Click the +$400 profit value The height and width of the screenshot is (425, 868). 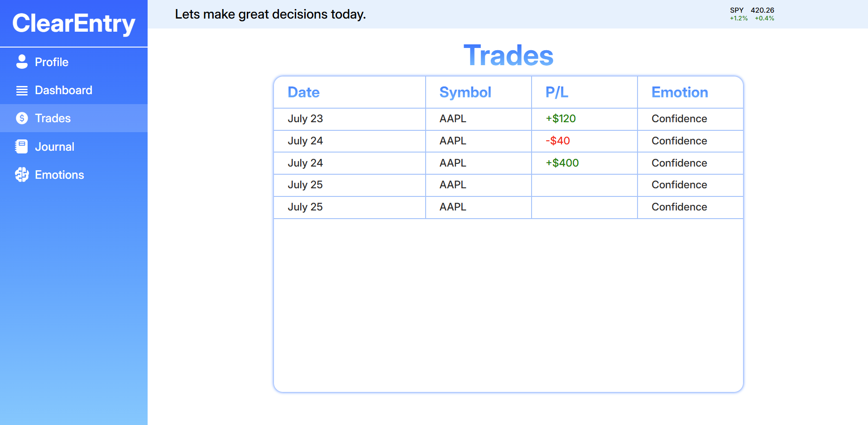pos(562,163)
